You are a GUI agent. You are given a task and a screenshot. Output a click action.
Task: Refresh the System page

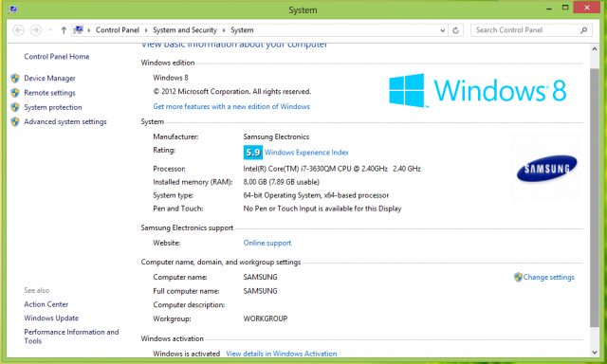coord(455,30)
